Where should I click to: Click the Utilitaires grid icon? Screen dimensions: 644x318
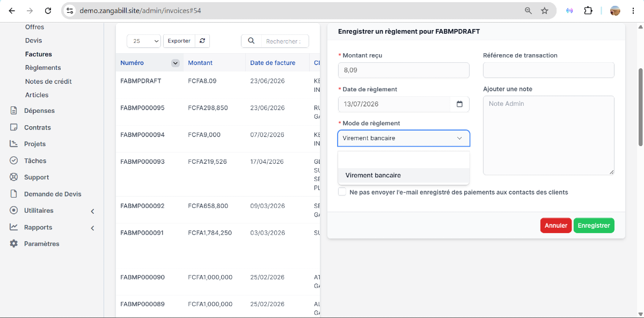tap(14, 211)
